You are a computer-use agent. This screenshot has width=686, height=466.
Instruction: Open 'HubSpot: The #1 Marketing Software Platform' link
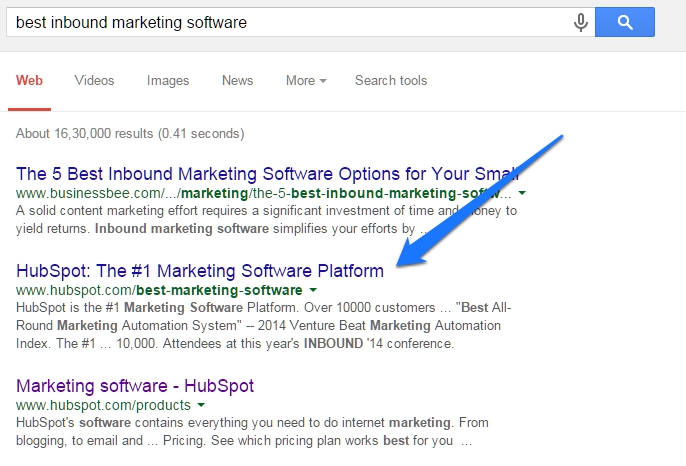click(200, 271)
